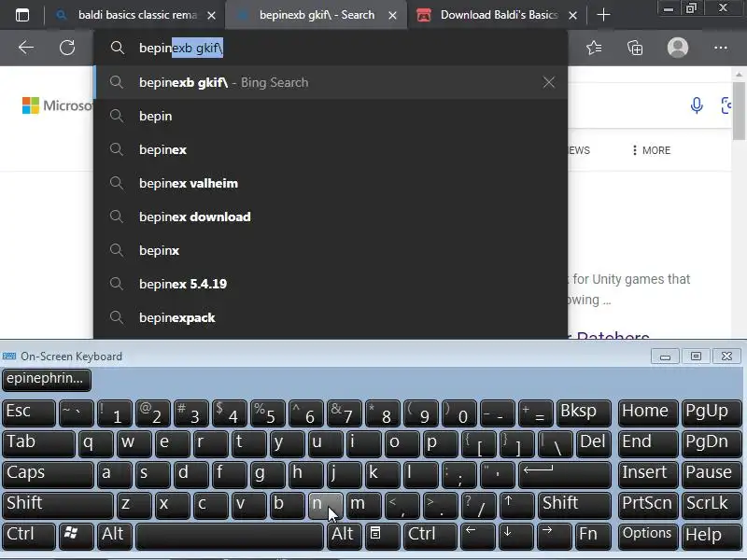Toggle the right Ctrl key
The image size is (747, 560).
(x=430, y=535)
